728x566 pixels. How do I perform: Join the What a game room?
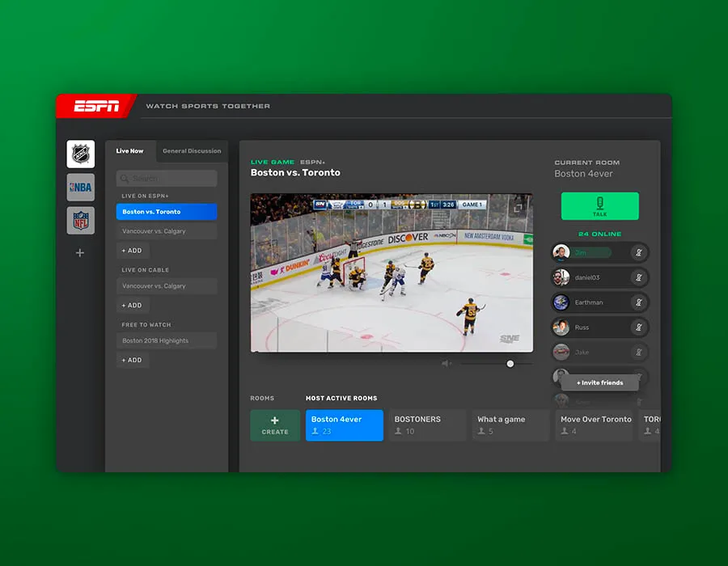click(x=510, y=425)
